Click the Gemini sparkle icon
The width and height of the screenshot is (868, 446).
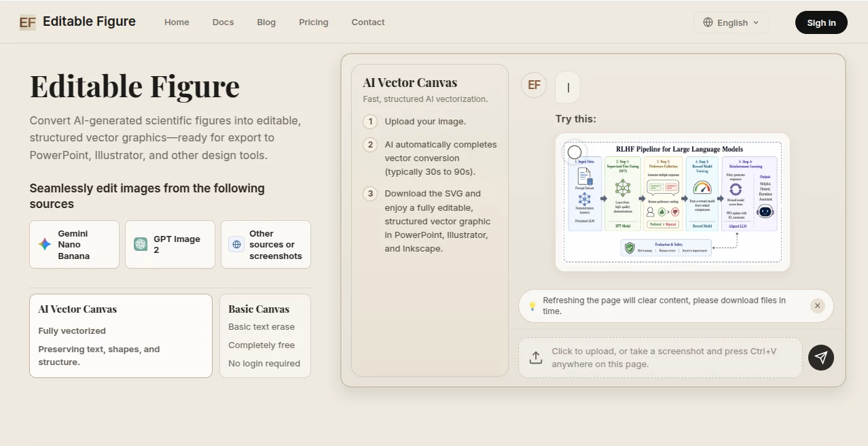coord(45,244)
